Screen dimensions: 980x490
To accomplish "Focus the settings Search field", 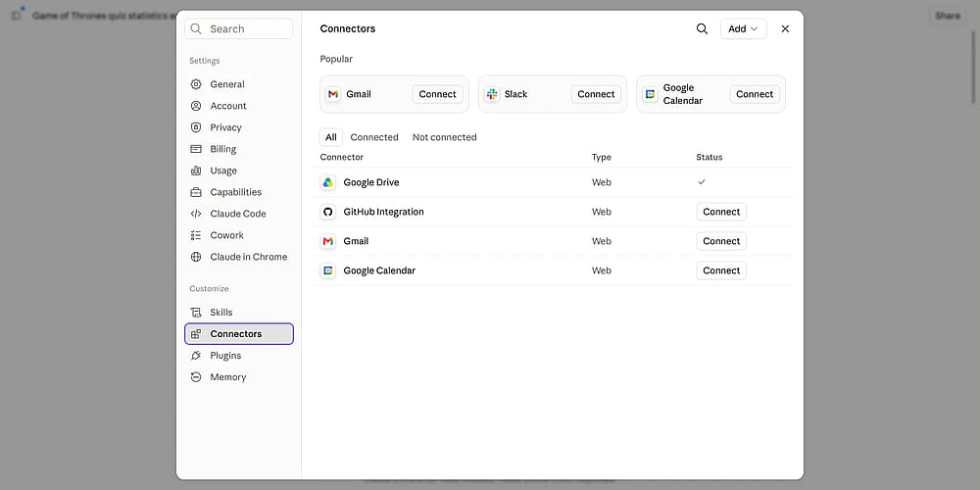I will click(239, 28).
